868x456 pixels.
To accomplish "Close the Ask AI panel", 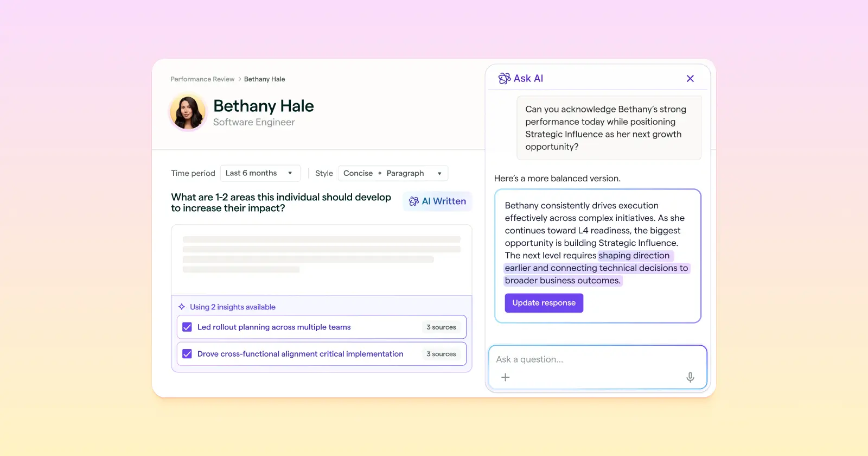I will [690, 79].
